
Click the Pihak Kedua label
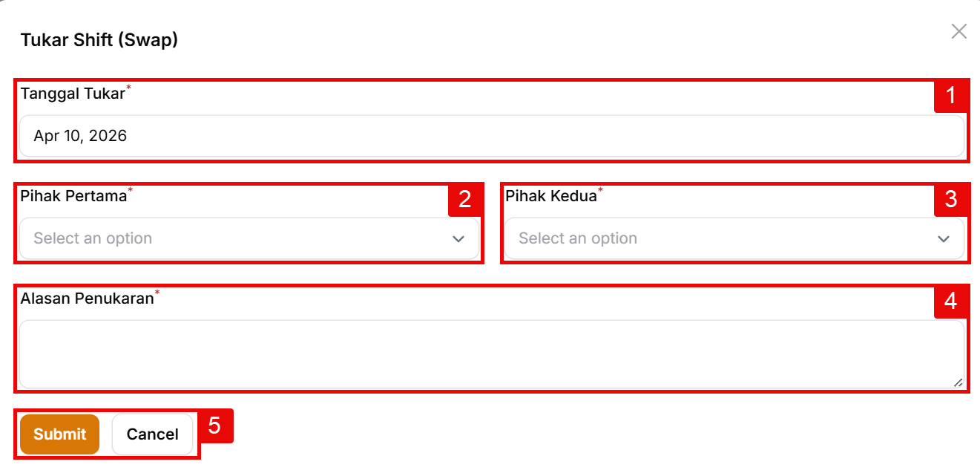pyautogui.click(x=551, y=197)
